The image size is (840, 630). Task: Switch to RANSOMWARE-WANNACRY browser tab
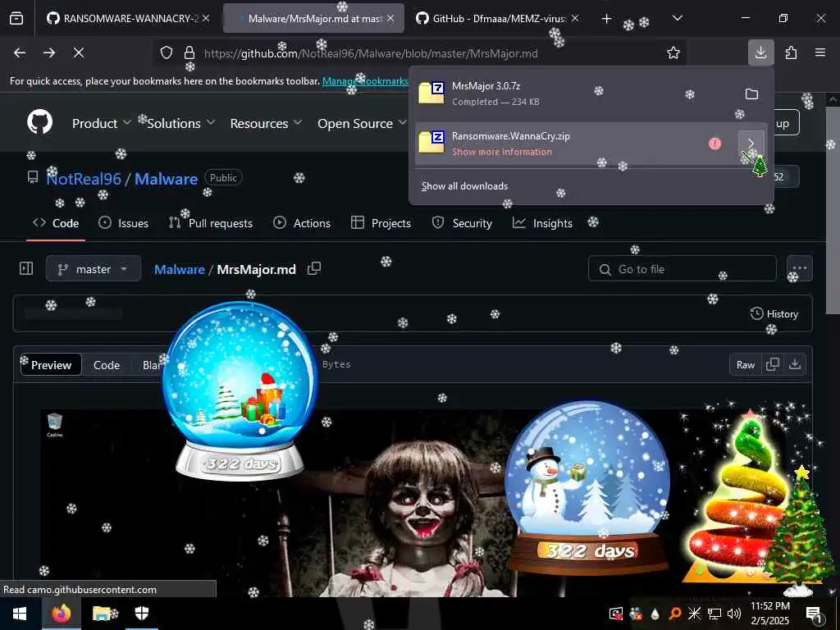pos(127,19)
